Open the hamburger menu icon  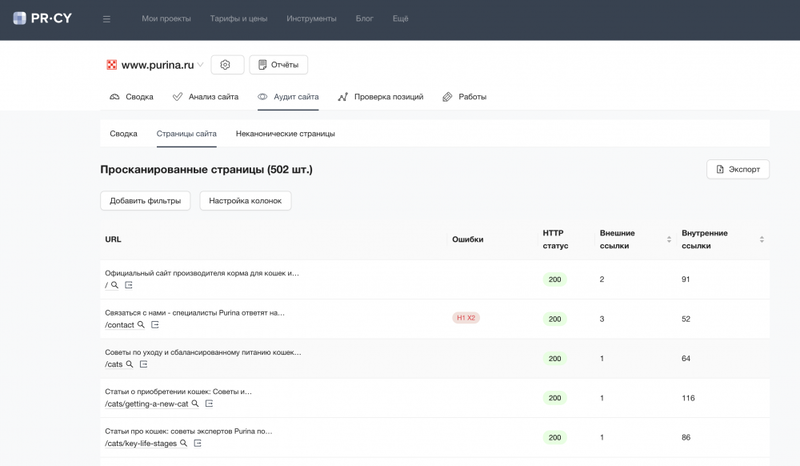(107, 19)
